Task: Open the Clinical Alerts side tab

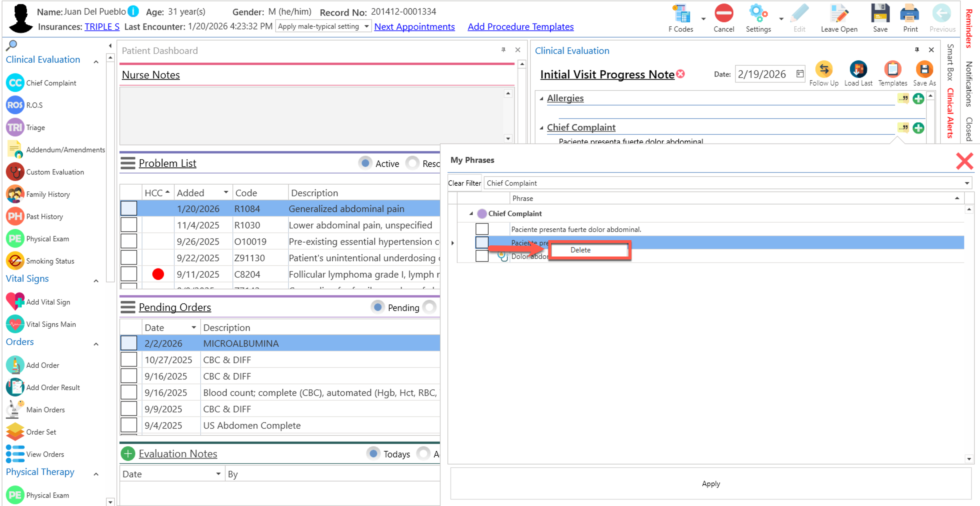Action: 950,113
